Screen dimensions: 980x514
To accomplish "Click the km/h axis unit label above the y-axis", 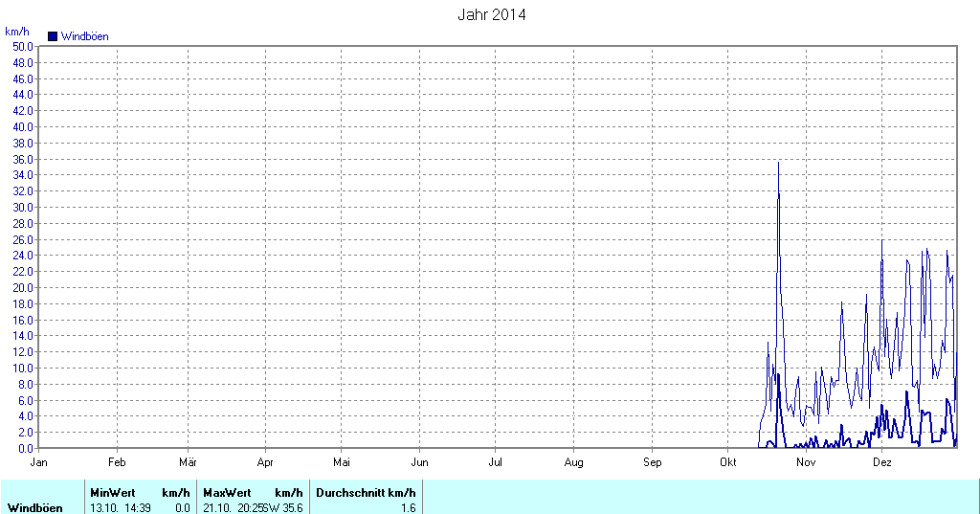I will coord(16,32).
